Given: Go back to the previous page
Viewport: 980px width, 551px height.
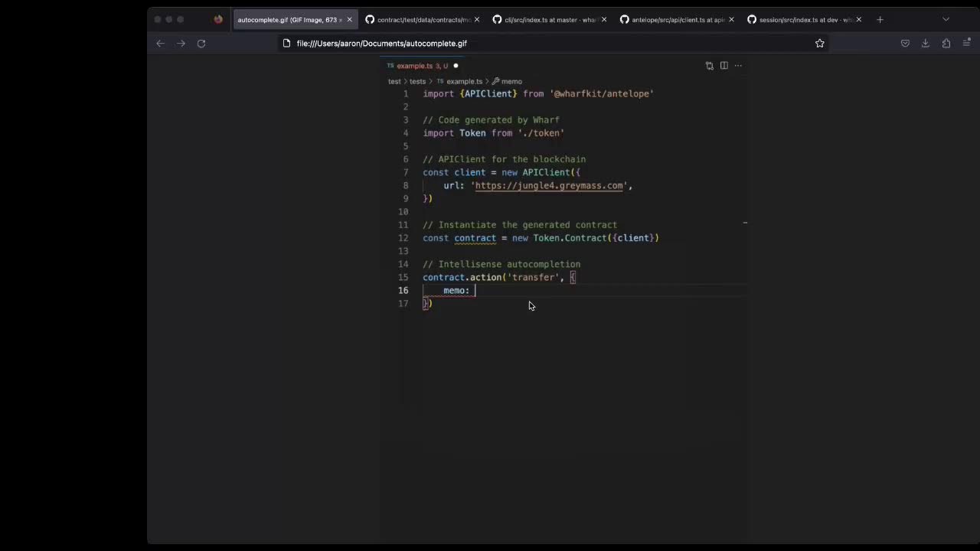Looking at the screenshot, I should click(x=160, y=44).
